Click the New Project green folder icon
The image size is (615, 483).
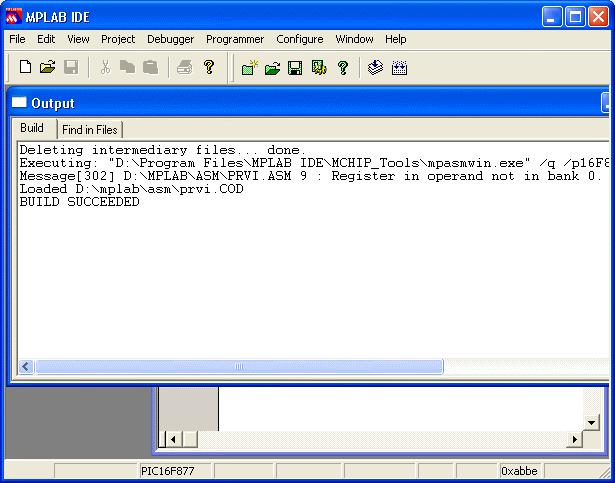pos(249,68)
